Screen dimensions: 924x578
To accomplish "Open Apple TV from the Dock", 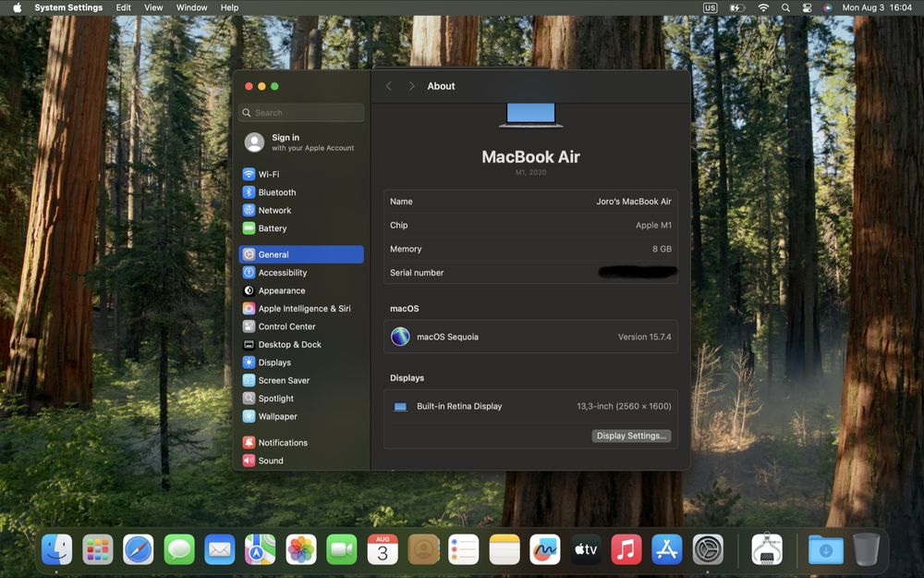I will point(586,549).
